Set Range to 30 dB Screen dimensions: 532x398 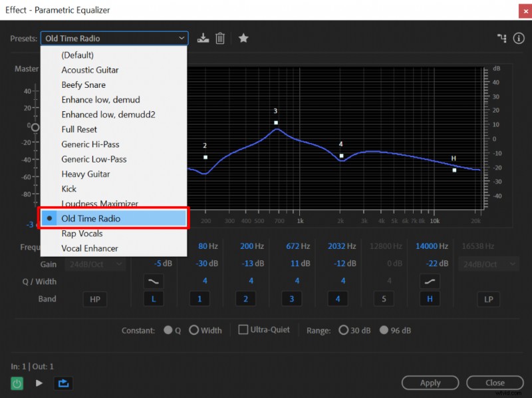344,329
